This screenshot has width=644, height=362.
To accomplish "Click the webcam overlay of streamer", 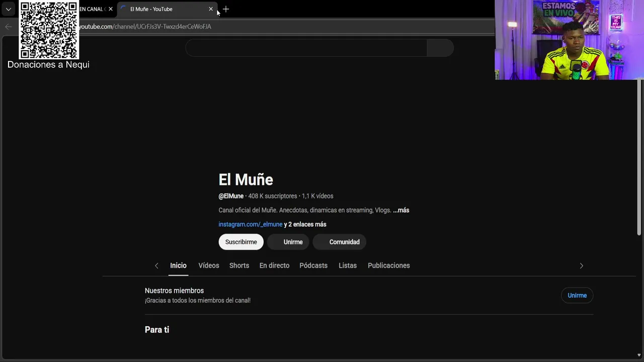I will coord(569,40).
